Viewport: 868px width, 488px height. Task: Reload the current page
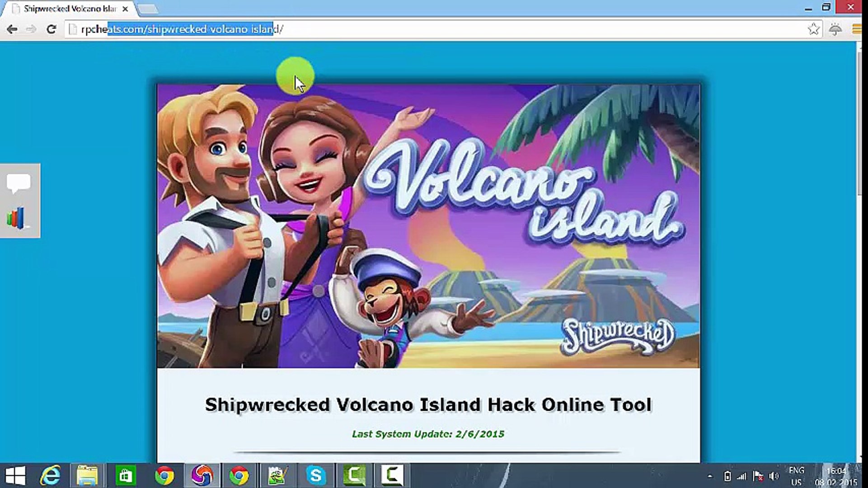pyautogui.click(x=52, y=29)
